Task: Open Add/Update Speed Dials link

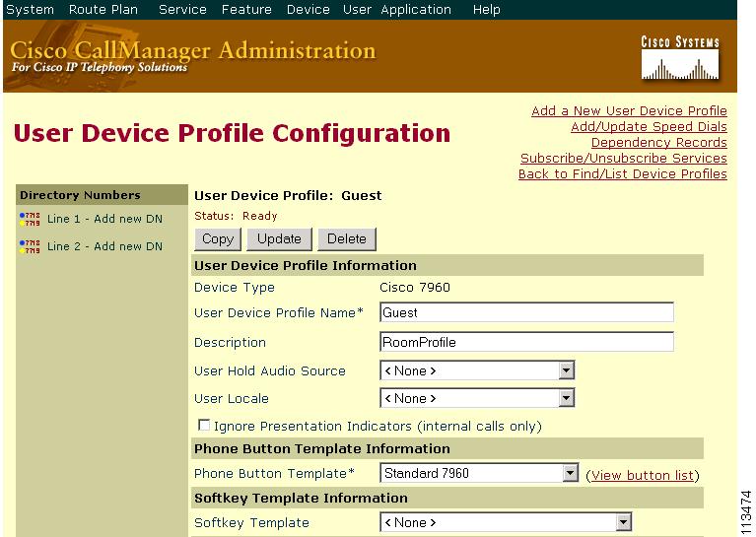Action: (649, 127)
